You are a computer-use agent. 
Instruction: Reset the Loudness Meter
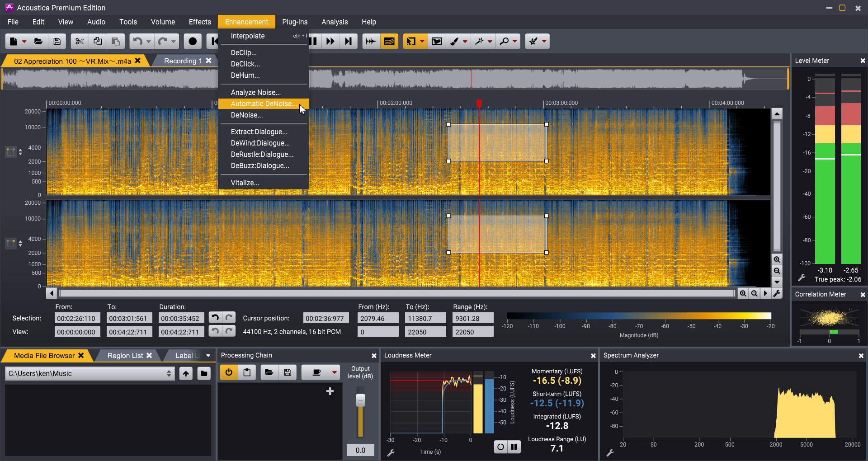point(500,447)
